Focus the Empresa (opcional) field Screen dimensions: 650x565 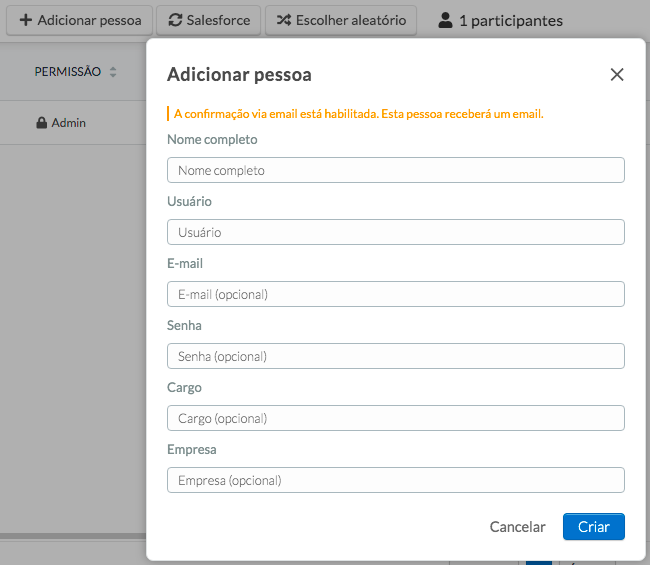pos(395,480)
